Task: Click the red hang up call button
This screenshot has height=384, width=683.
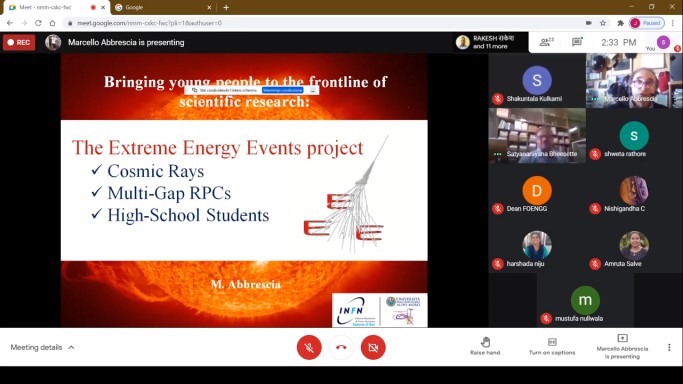Action: (341, 347)
